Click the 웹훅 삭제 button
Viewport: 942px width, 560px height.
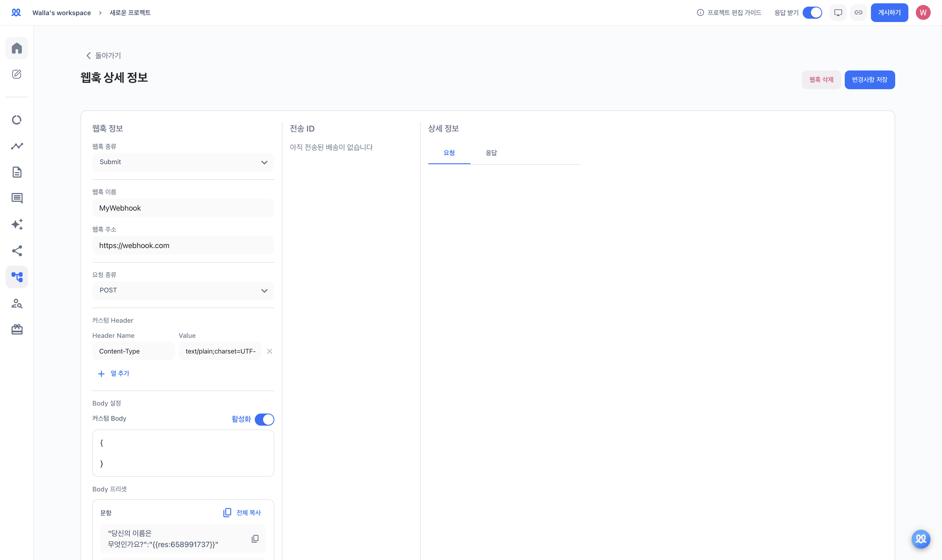pyautogui.click(x=821, y=80)
